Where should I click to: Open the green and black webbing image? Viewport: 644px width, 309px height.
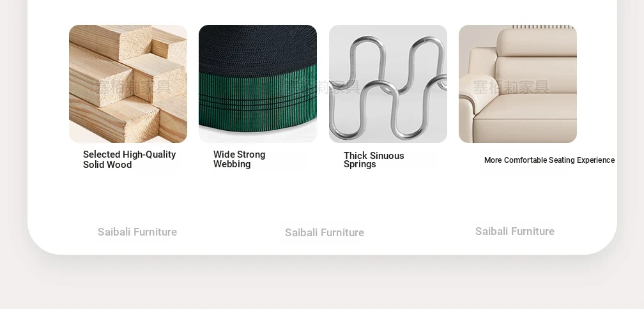coord(258,84)
